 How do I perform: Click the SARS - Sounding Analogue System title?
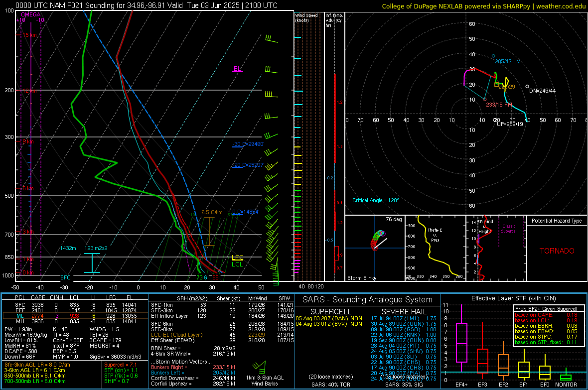pos(368,300)
